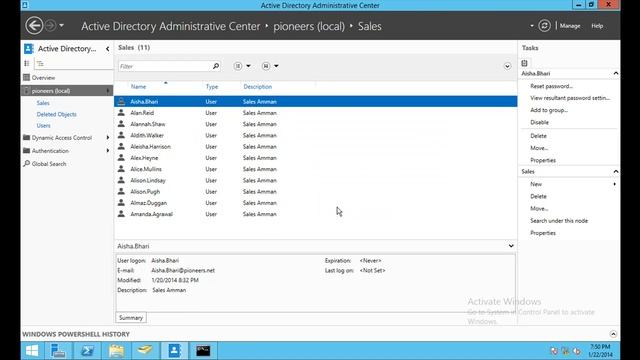Collapse the Aisha.Bhari tasks section
Viewport: 640px width, 360px height.
[616, 73]
